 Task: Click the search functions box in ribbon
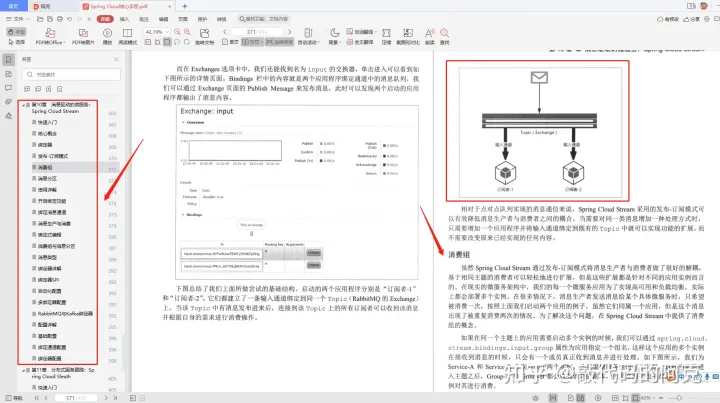[x=264, y=19]
